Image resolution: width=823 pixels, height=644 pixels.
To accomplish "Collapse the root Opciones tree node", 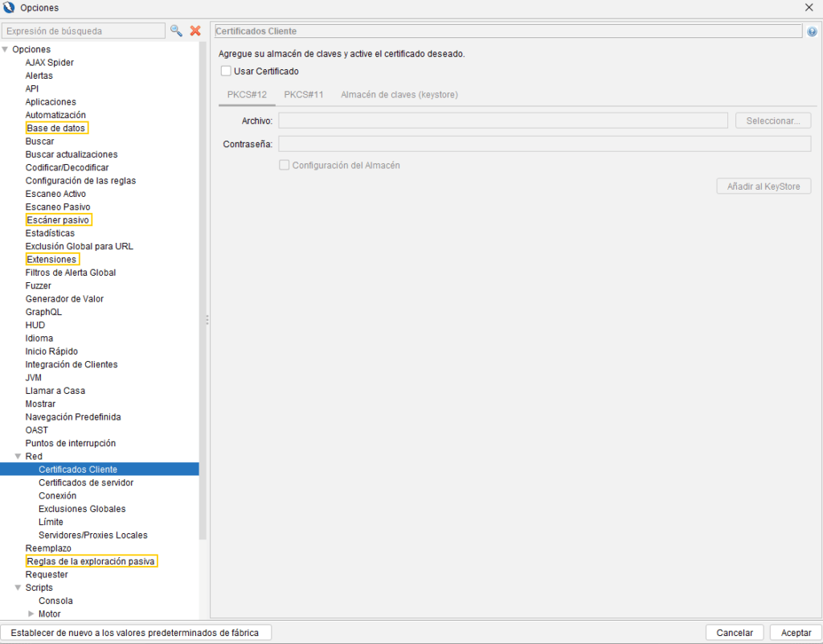I will (x=6, y=50).
